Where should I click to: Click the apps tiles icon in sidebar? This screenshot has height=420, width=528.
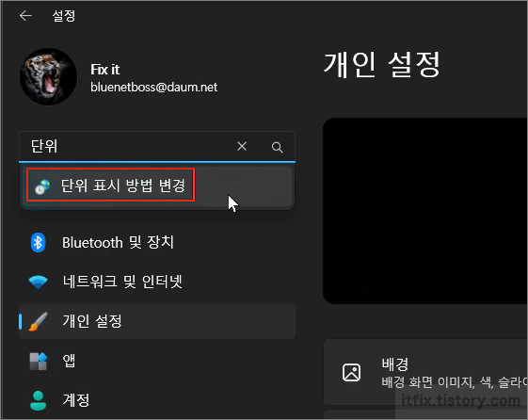38,361
